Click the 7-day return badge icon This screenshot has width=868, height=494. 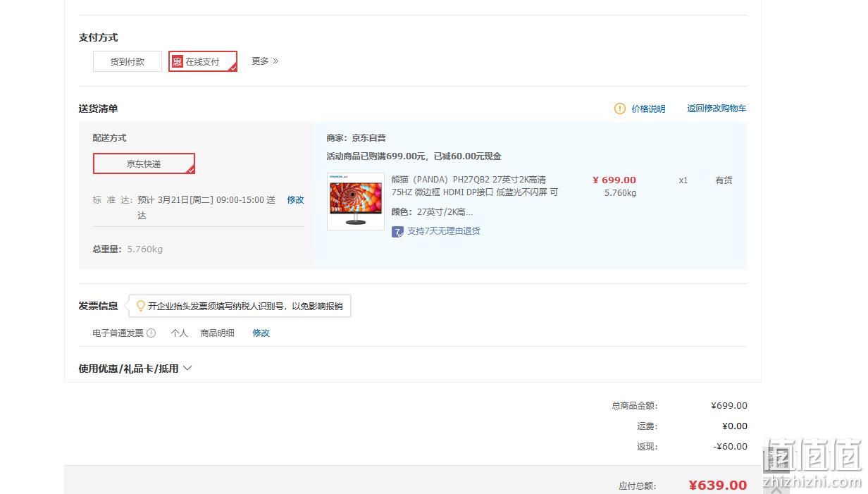(x=397, y=231)
